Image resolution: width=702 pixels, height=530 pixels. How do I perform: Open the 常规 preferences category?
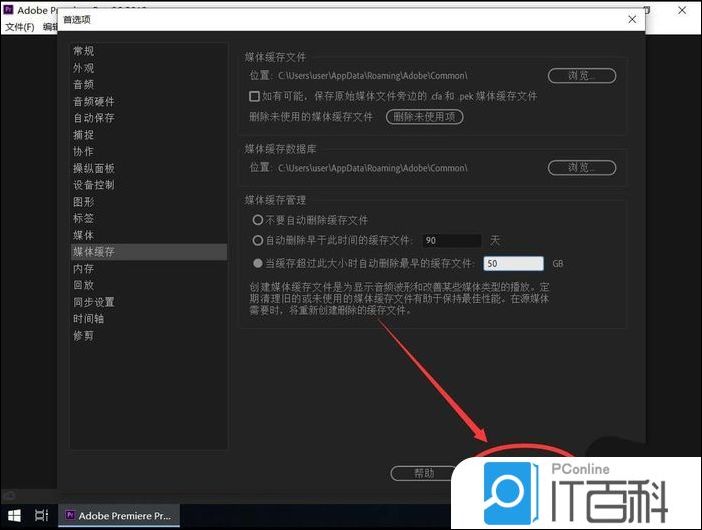tap(84, 51)
